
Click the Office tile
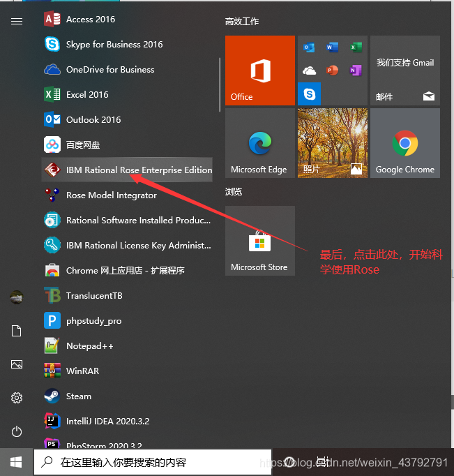pyautogui.click(x=260, y=70)
